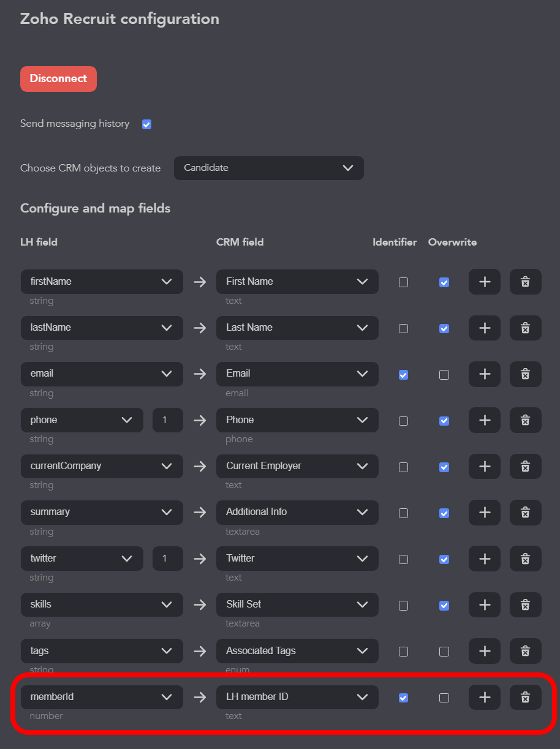The height and width of the screenshot is (749, 560).
Task: Toggle Send messaging history checkbox
Action: pos(146,124)
